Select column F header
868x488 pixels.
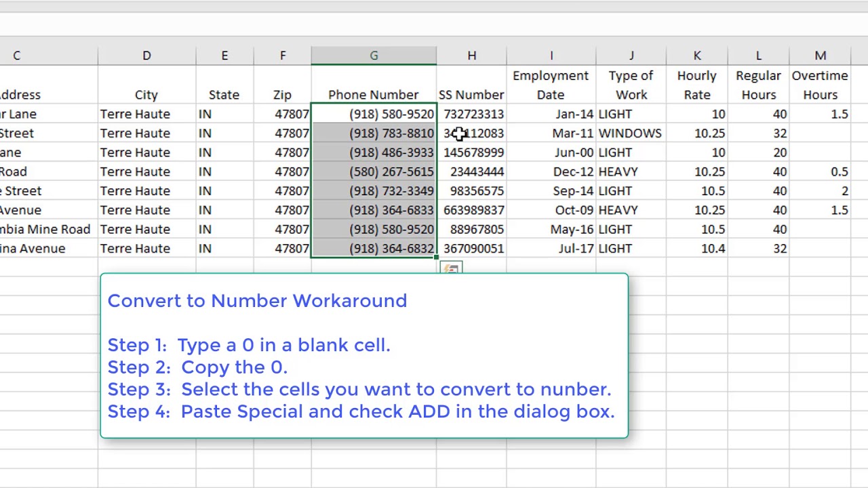(x=283, y=56)
